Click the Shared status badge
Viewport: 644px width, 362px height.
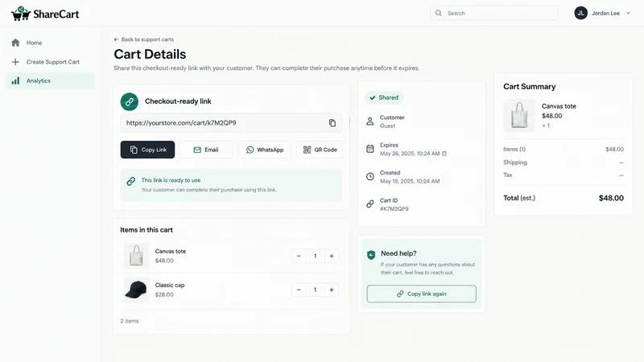(x=384, y=97)
